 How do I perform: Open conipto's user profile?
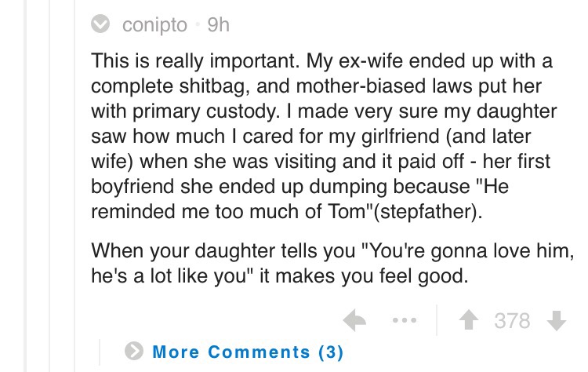pos(154,25)
